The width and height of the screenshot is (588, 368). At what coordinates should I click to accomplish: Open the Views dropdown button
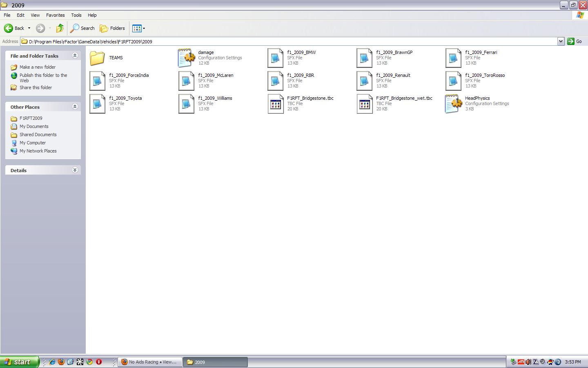tap(139, 28)
